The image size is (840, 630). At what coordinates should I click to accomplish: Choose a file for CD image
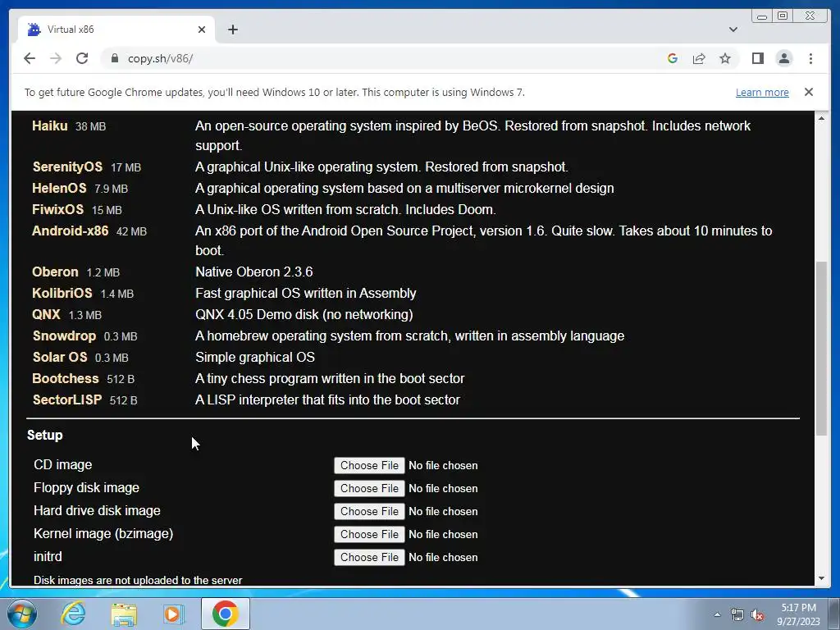pos(369,466)
